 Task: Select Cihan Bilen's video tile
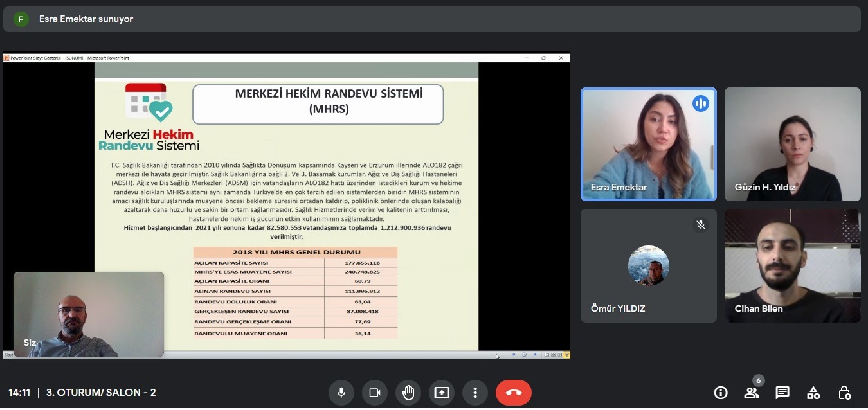point(793,265)
